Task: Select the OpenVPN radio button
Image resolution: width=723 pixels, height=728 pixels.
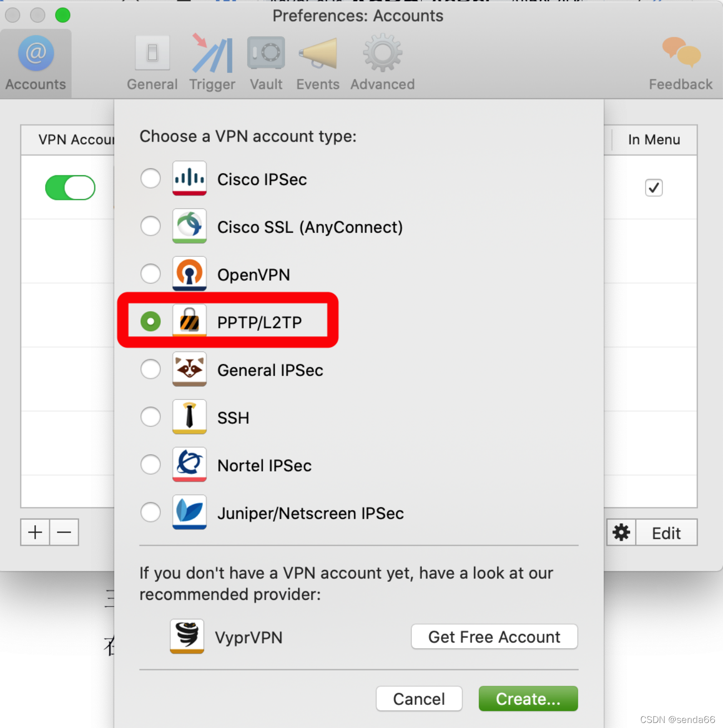Action: pyautogui.click(x=151, y=274)
